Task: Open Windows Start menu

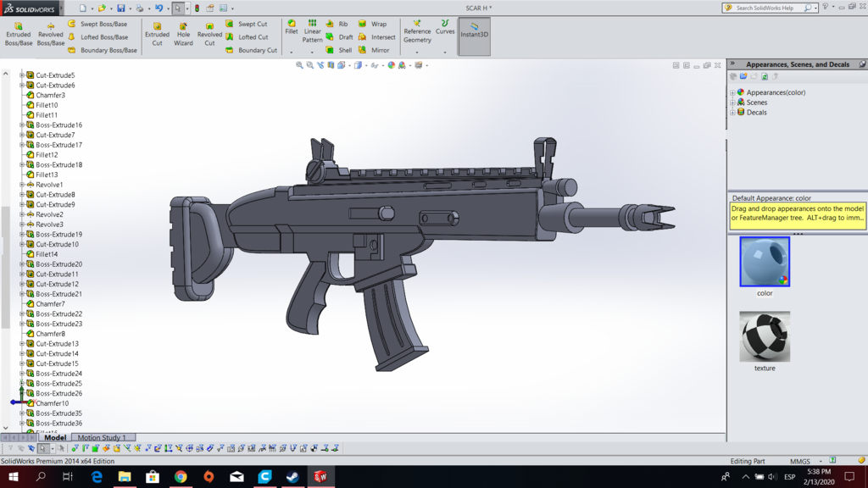Action: pyautogui.click(x=14, y=476)
